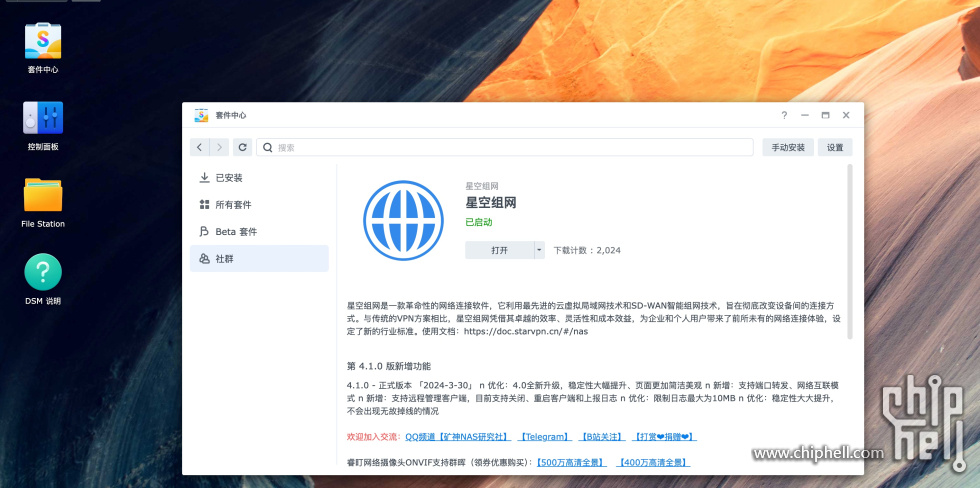Select the 已安装 sidebar tab

point(259,177)
